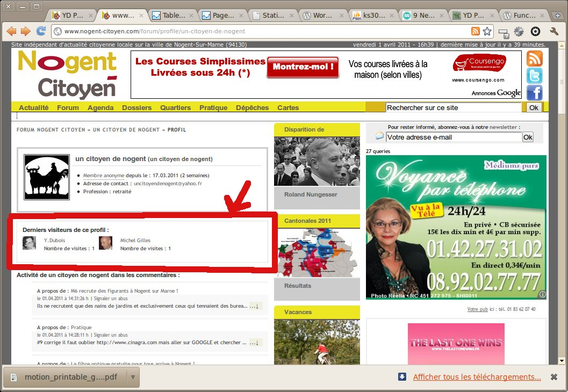
Task: Open a new browser tab
Action: tap(558, 15)
